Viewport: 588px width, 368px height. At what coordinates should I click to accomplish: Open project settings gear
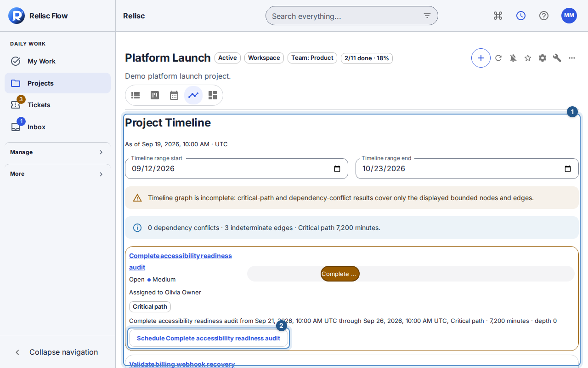click(543, 58)
